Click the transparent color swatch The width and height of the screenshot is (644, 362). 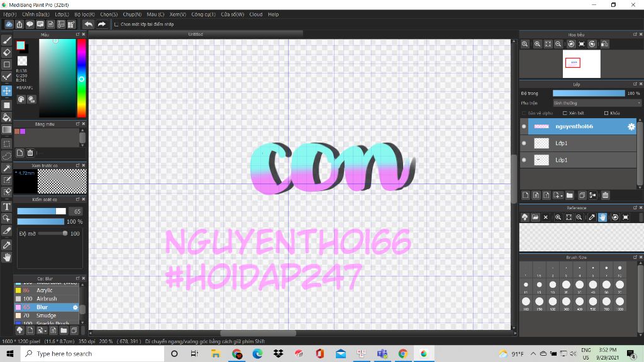click(22, 61)
